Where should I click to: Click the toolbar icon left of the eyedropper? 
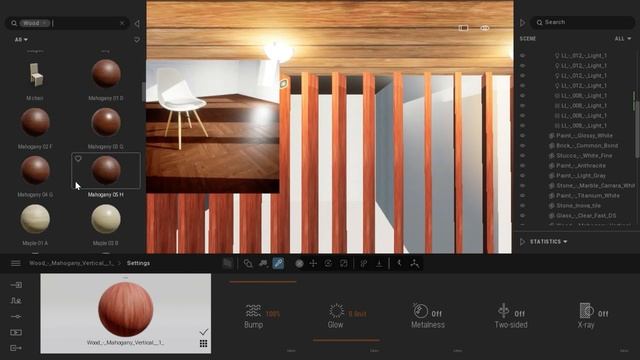point(263,263)
